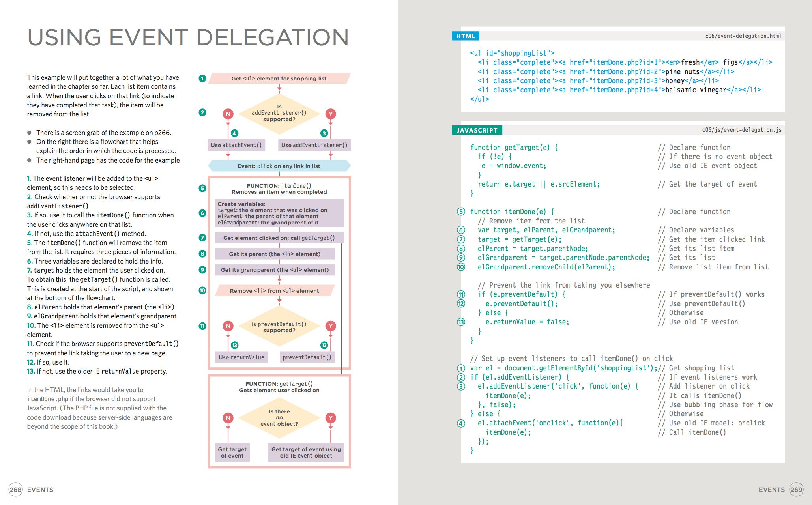Click the c06/js/event-delegation.js file name
Screen dimensions: 812x505
tap(742, 130)
